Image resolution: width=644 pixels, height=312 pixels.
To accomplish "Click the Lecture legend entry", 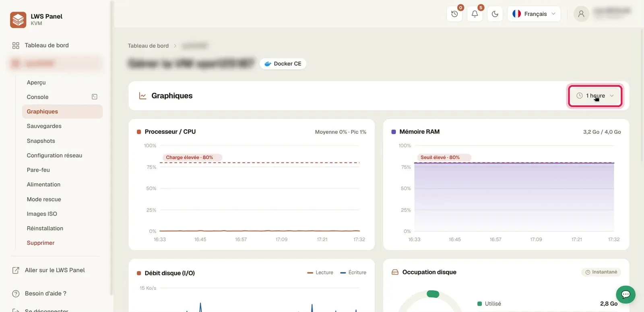I will (320, 273).
